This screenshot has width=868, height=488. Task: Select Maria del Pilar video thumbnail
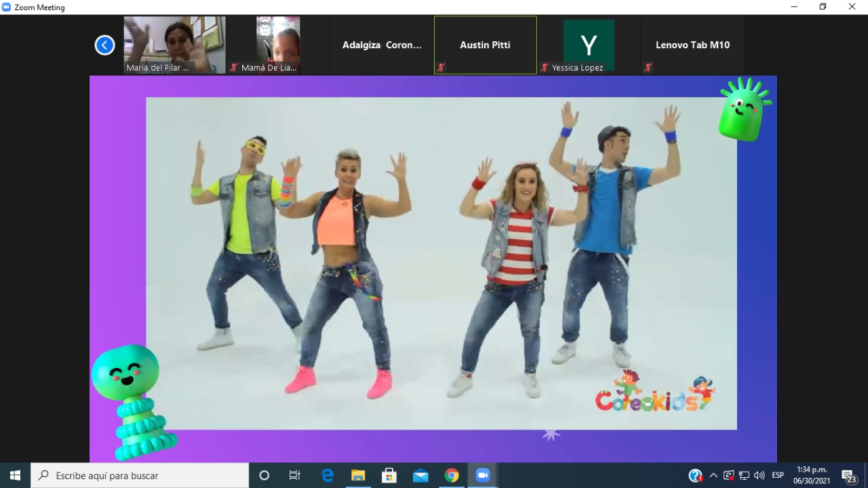coord(174,45)
